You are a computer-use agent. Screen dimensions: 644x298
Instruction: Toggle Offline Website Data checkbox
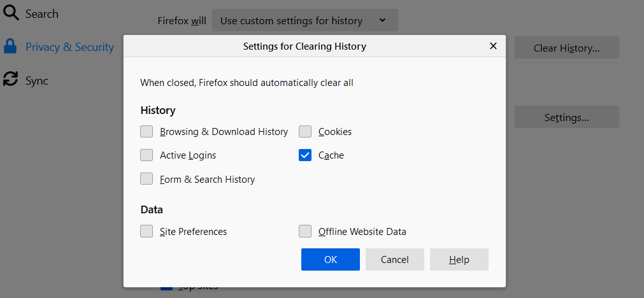click(306, 232)
